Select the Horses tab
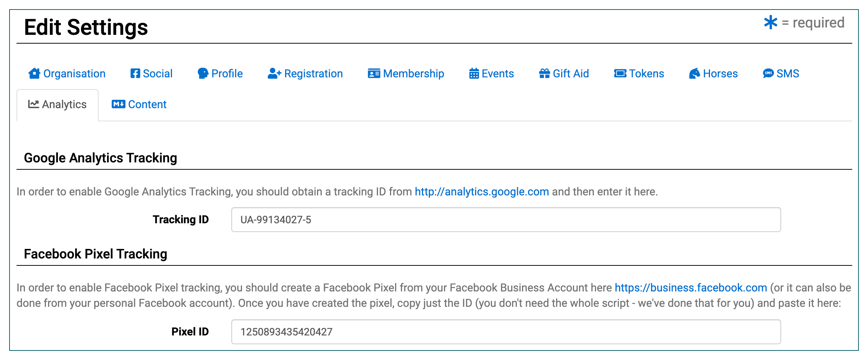 (713, 74)
